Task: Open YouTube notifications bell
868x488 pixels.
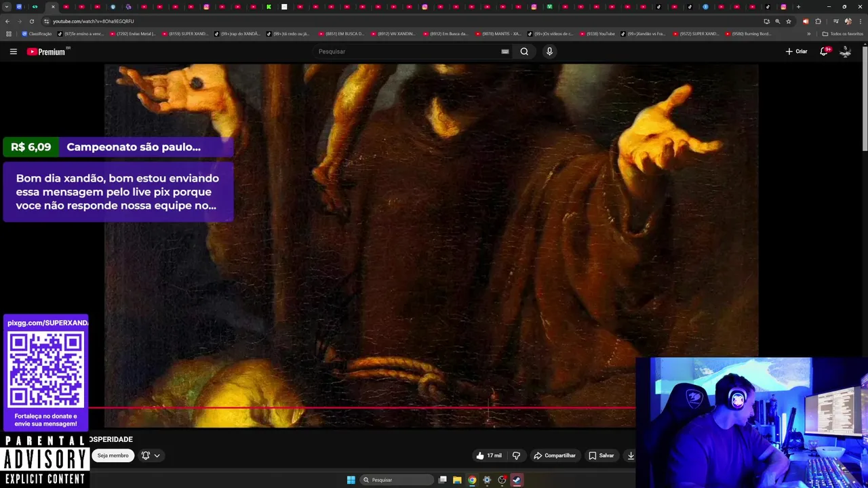Action: tap(825, 52)
